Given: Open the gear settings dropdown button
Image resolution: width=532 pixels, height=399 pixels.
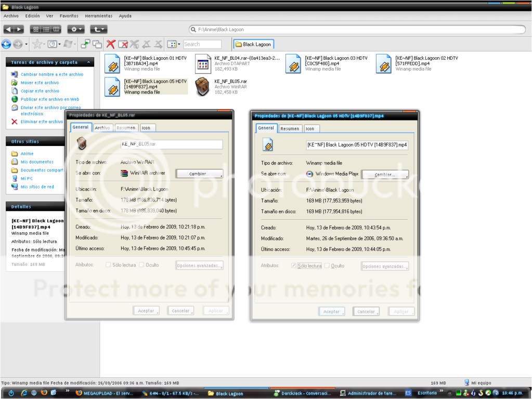Looking at the screenshot, I should tap(75, 30).
